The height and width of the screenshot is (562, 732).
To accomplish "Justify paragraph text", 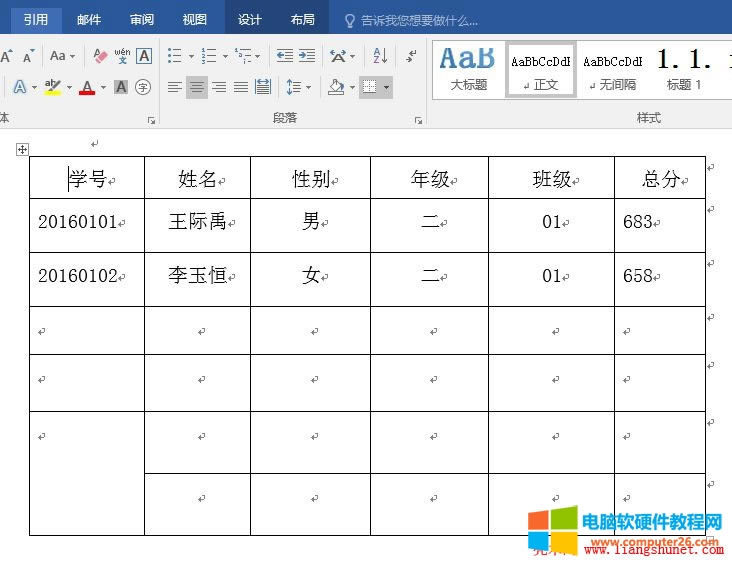I will point(241,87).
